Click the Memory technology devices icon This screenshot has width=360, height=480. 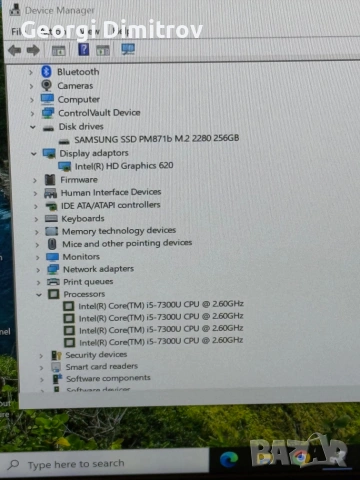(52, 231)
